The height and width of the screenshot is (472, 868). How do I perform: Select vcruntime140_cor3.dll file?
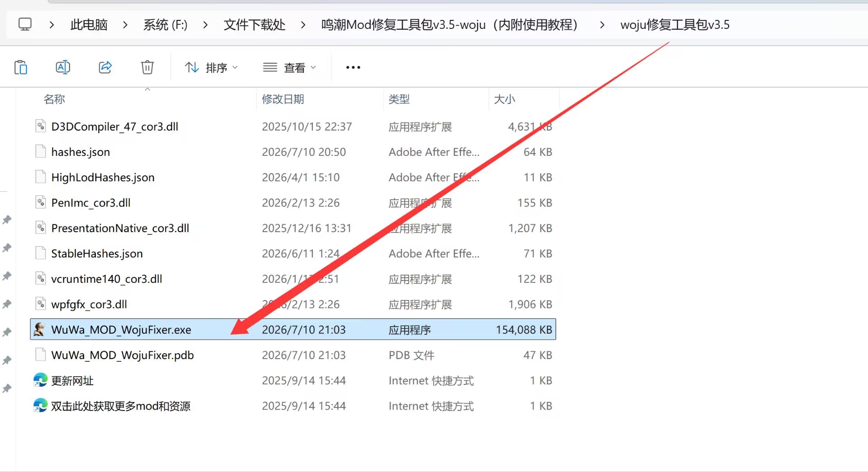107,279
